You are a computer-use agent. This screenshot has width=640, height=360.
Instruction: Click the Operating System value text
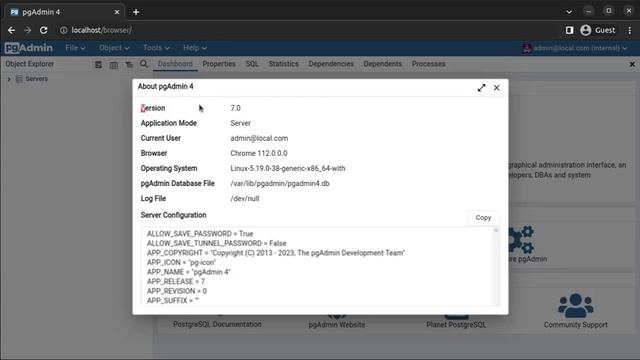(288, 169)
